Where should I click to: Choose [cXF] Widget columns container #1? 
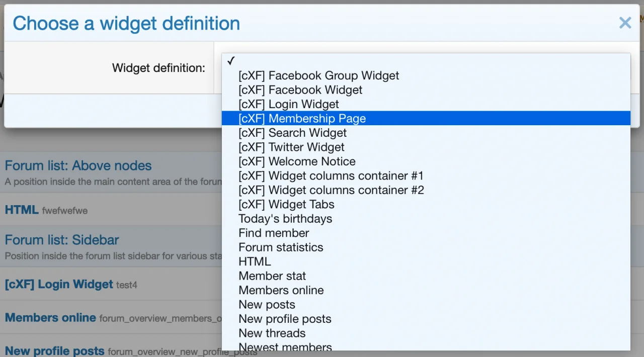pyautogui.click(x=331, y=176)
